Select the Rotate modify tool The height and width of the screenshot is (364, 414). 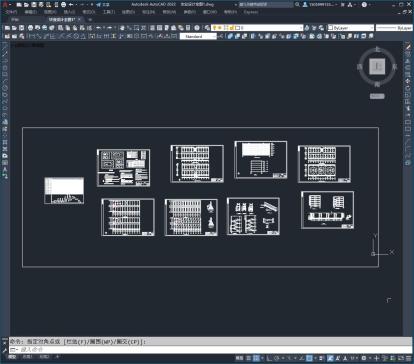click(408, 88)
